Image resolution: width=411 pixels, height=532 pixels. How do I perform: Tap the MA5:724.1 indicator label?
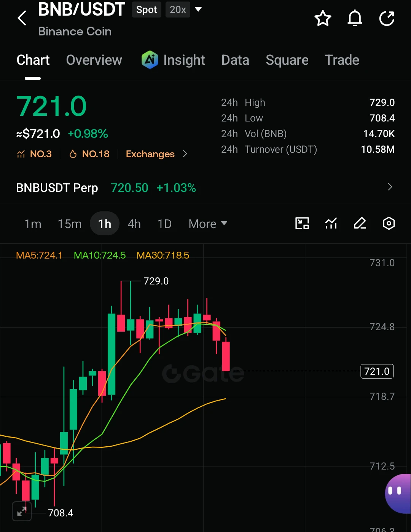tap(39, 255)
